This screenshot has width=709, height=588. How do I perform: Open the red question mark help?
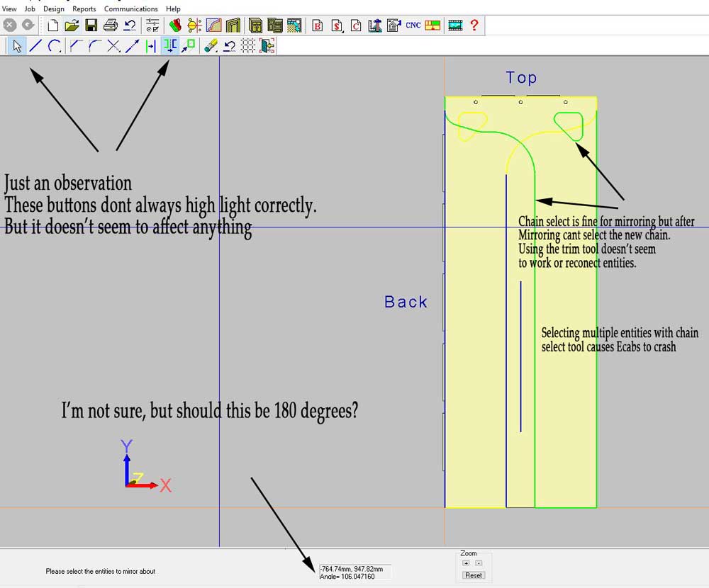click(474, 26)
